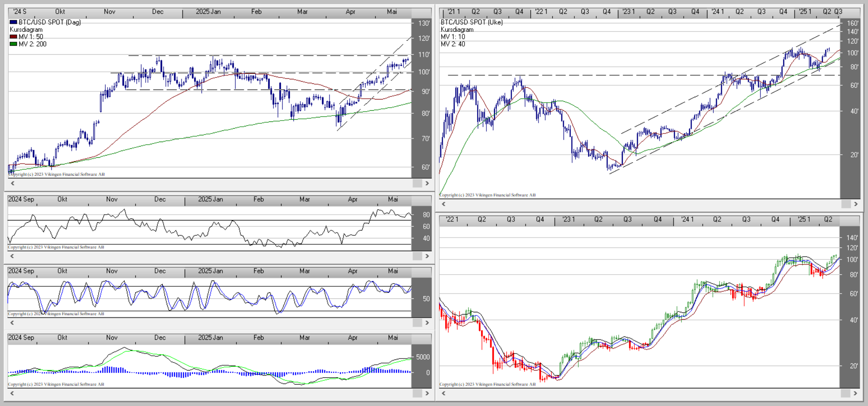Select the BTC/USD SPOT (Uke) chart title

tap(472, 22)
